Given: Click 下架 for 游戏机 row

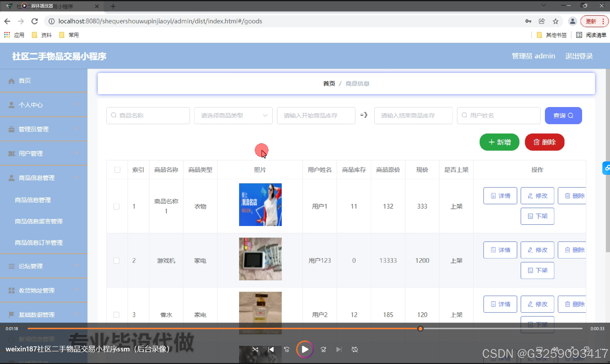Looking at the screenshot, I should [x=537, y=270].
